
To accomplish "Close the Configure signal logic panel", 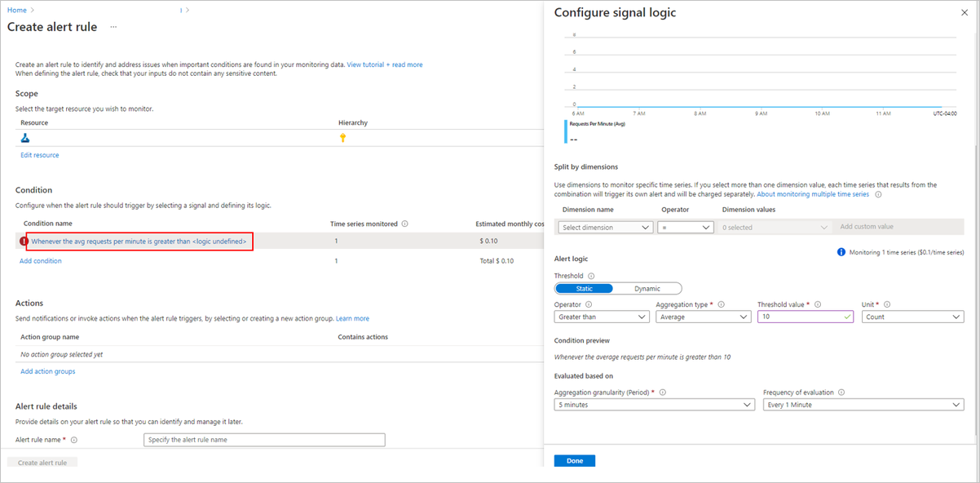I will tap(965, 12).
